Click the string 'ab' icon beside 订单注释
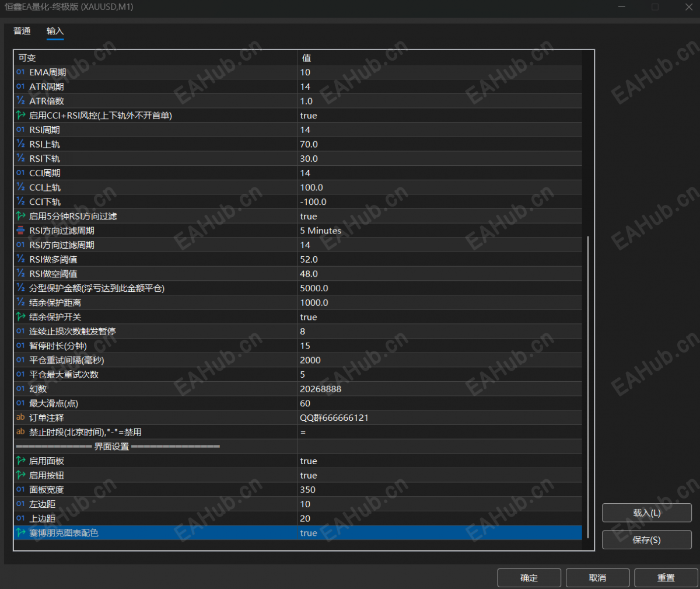Screen dimensions: 700x589 [x=20, y=417]
